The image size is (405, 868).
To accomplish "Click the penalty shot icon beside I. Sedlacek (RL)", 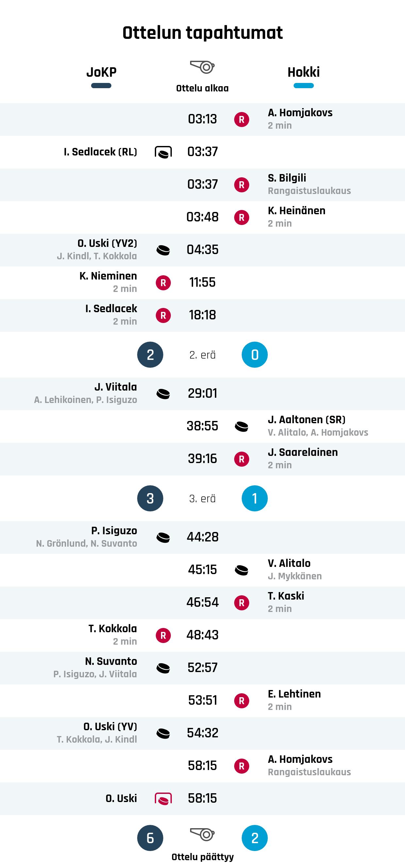I will pyautogui.click(x=163, y=152).
